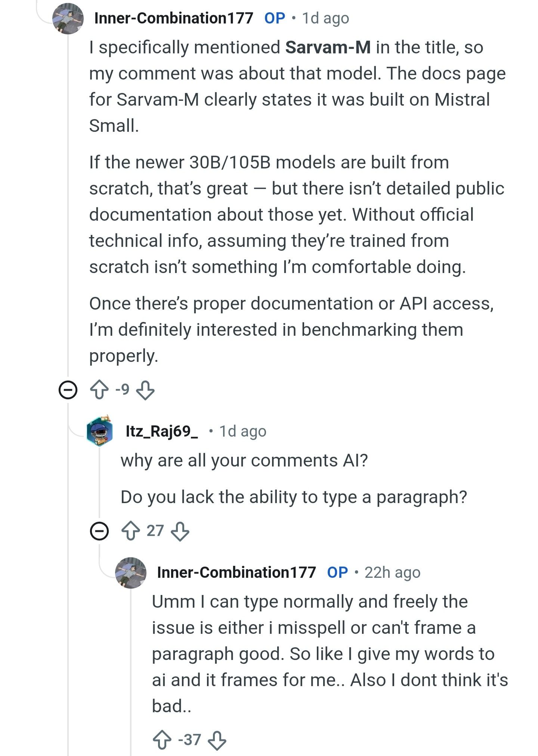
Task: Tap the avatar beside the 22h ago reply
Action: tap(130, 573)
